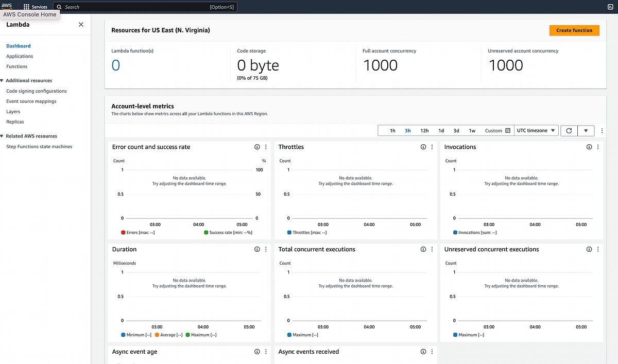The height and width of the screenshot is (364, 618).
Task: Open the three-dot menu on Error count chart
Action: point(266,147)
